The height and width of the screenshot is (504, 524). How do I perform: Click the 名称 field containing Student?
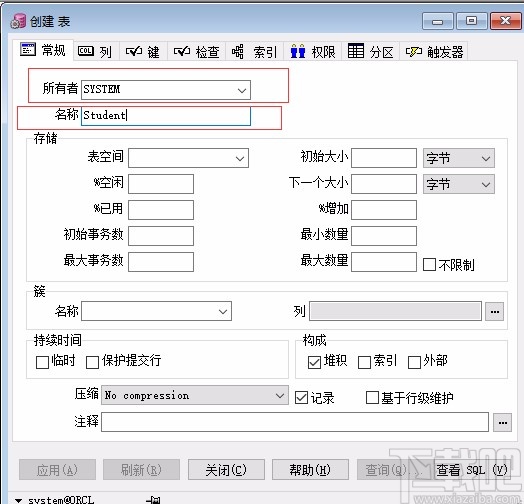tap(166, 116)
